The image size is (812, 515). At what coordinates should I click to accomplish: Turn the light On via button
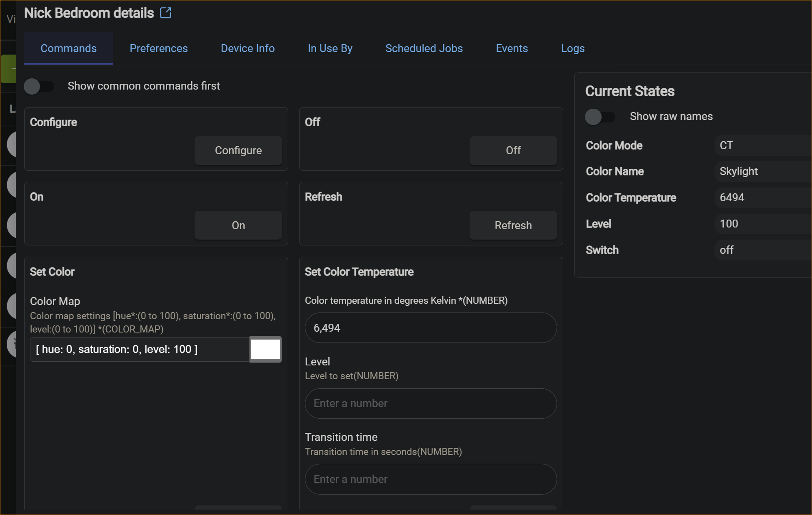coord(238,225)
